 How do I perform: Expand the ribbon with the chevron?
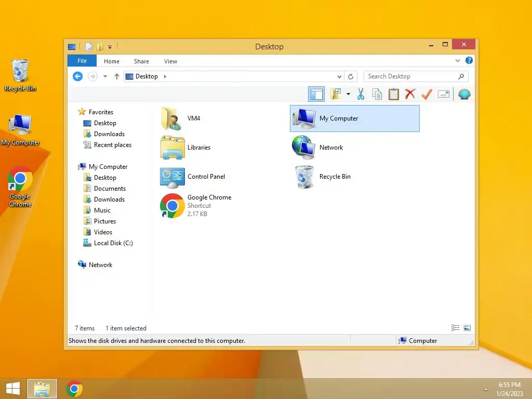[x=458, y=60]
